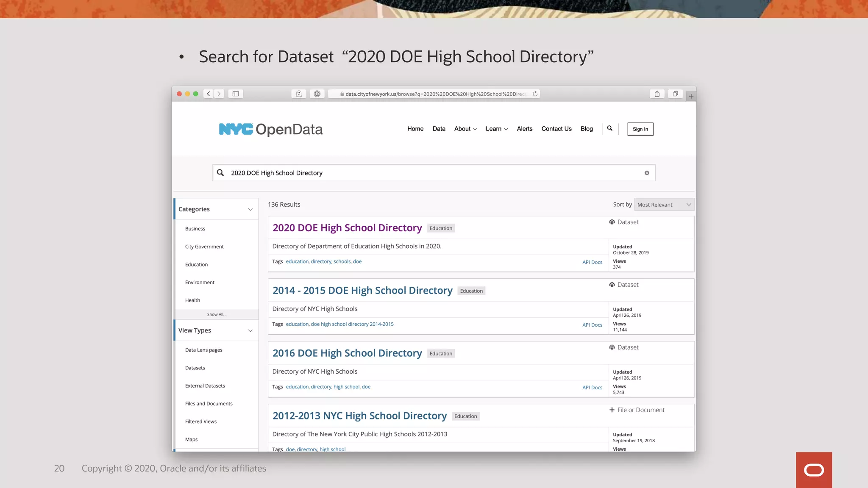Collapse the View Types section chevron
868x488 pixels.
click(x=250, y=330)
